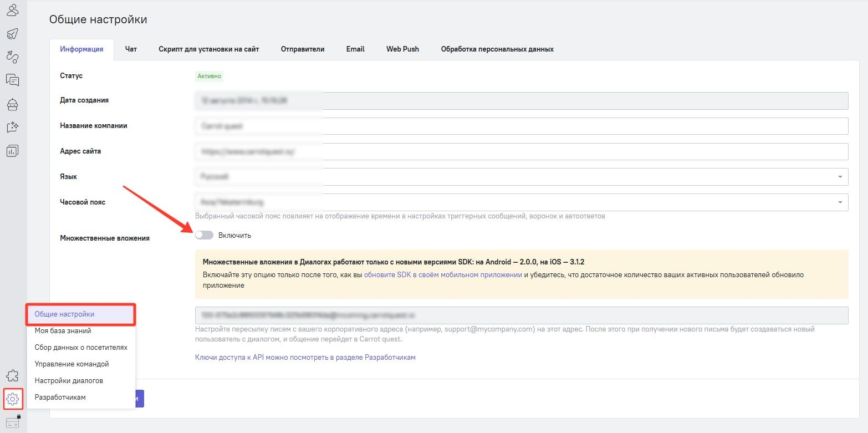Click the settings gear icon
Screen dimensions: 868x433
coord(12,398)
